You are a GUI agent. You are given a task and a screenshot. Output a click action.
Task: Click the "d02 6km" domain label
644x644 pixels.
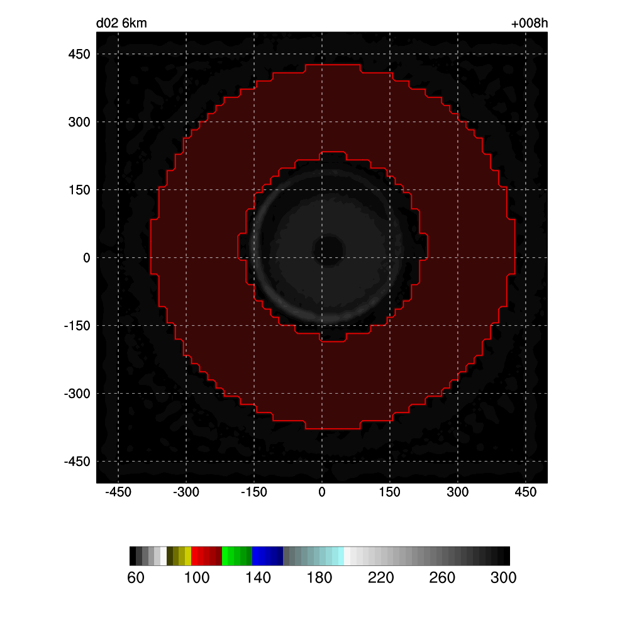[121, 24]
